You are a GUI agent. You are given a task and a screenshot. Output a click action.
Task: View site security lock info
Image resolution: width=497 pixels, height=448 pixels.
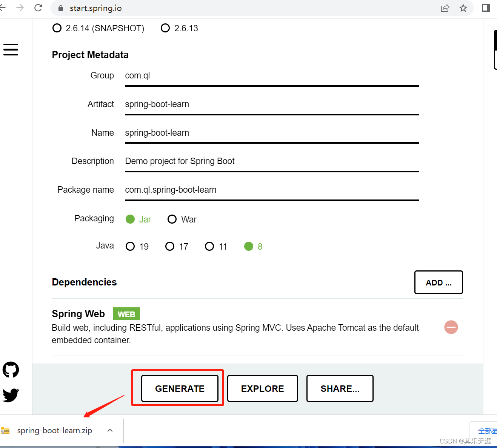click(61, 8)
